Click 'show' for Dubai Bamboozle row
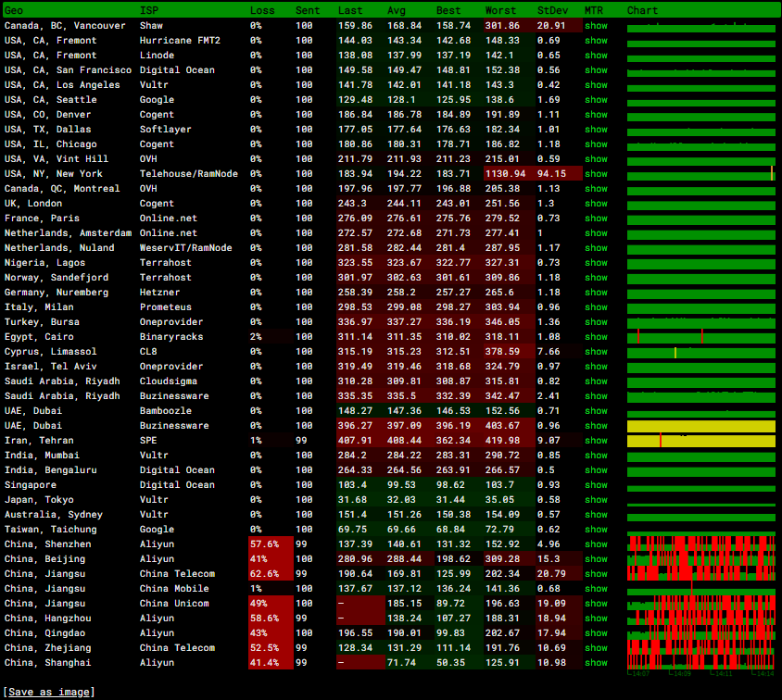 (596, 411)
